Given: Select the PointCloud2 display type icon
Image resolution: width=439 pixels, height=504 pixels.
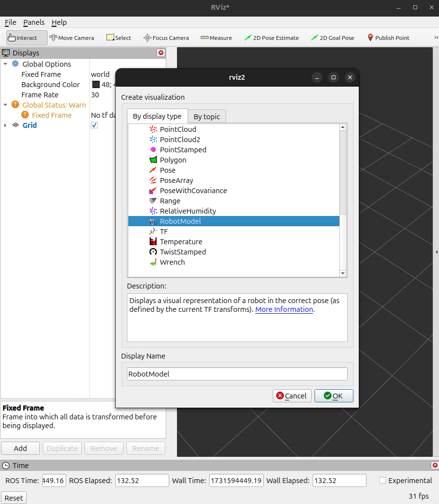Looking at the screenshot, I should click(153, 140).
